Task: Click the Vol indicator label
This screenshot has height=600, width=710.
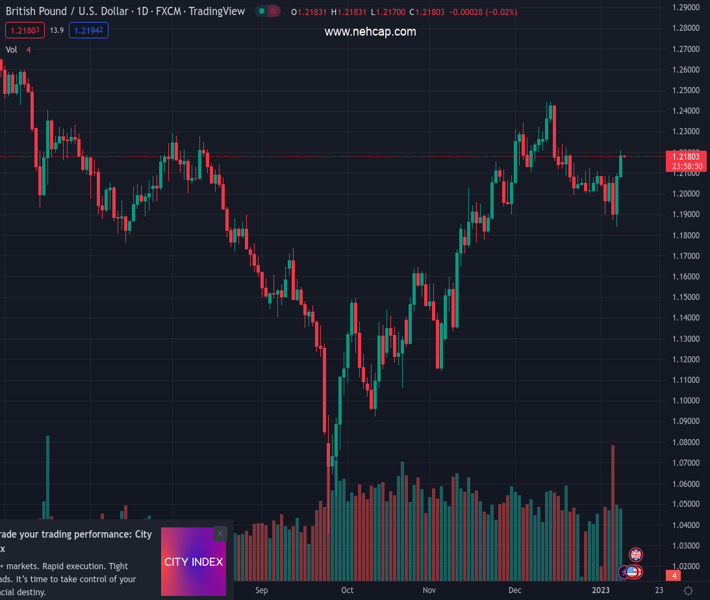Action: coord(11,50)
